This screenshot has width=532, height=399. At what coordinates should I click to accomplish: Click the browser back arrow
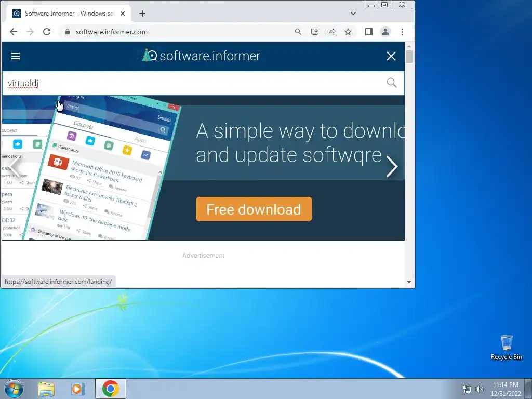click(x=13, y=32)
